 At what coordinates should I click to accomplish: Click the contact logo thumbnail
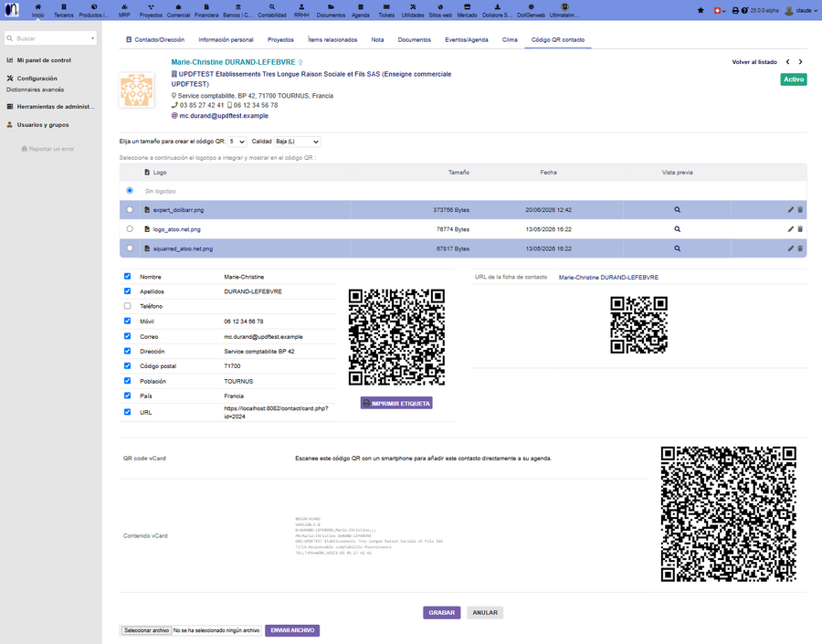137,90
